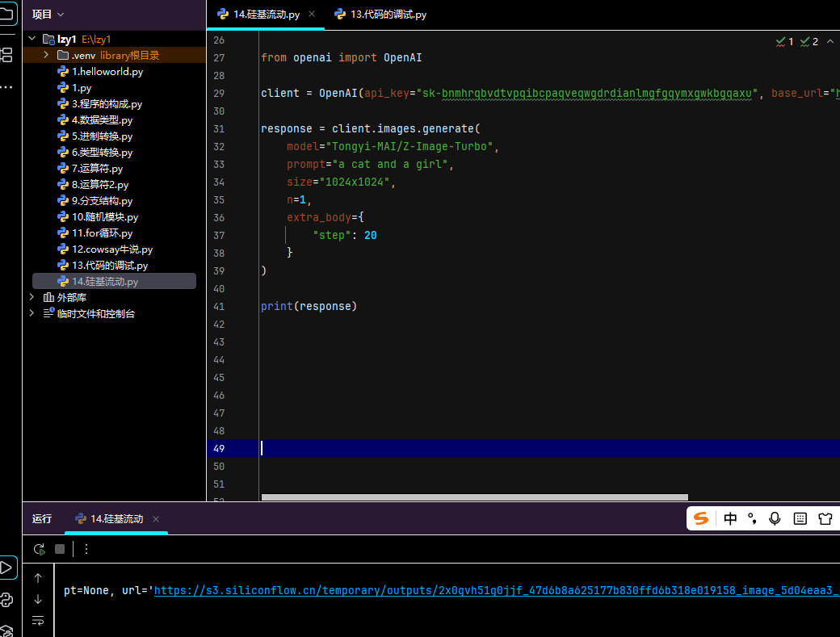Open the Project tool window folder icon
Image resolution: width=840 pixels, height=637 pixels.
click(x=6, y=14)
